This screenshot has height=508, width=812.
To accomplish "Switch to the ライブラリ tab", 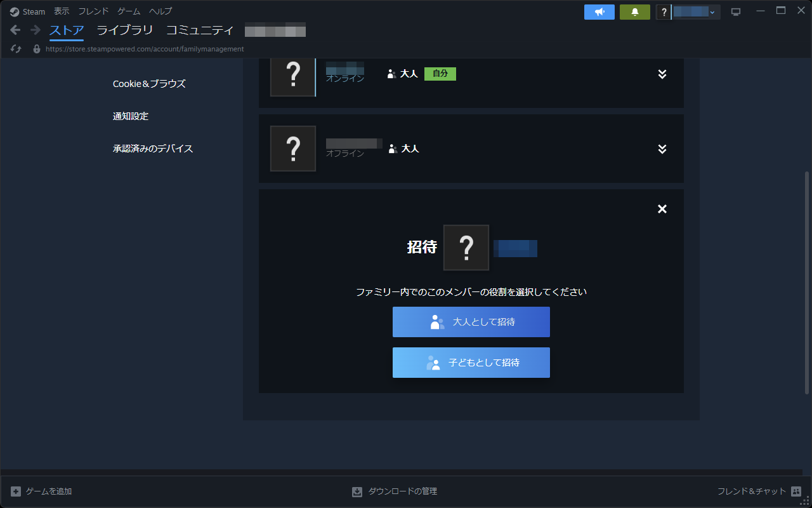I will pyautogui.click(x=125, y=30).
